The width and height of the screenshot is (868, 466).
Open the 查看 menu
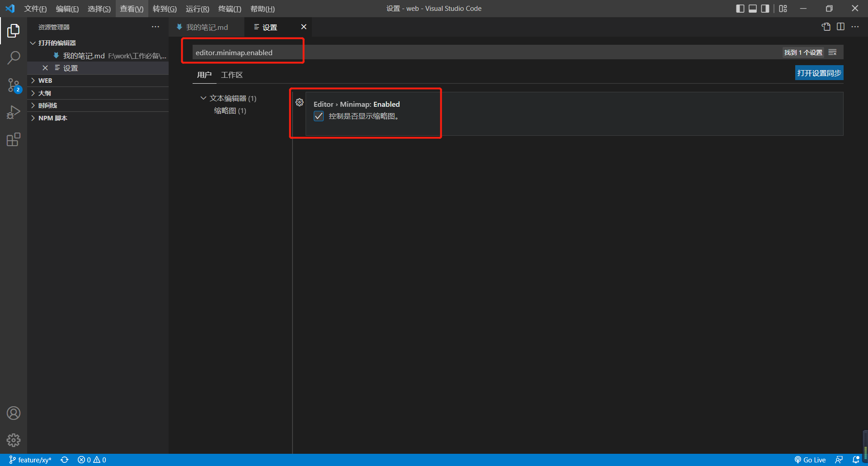point(131,9)
